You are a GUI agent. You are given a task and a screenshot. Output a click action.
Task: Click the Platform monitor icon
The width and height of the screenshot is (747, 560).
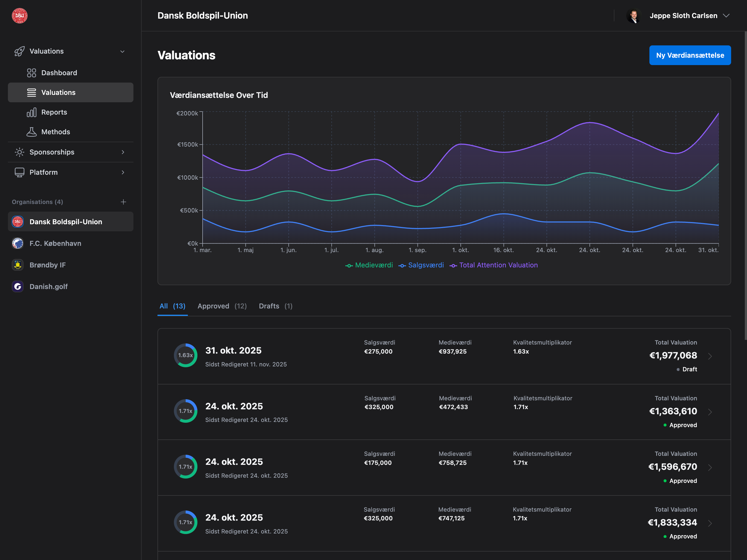(x=20, y=172)
